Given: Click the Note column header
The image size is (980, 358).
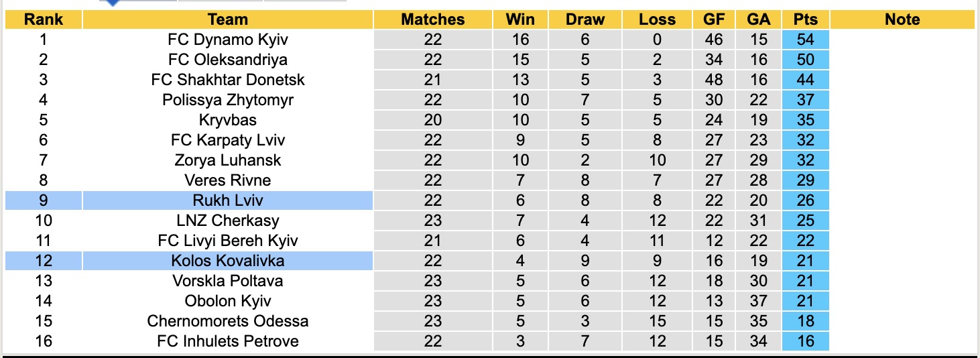Looking at the screenshot, I should [x=902, y=19].
